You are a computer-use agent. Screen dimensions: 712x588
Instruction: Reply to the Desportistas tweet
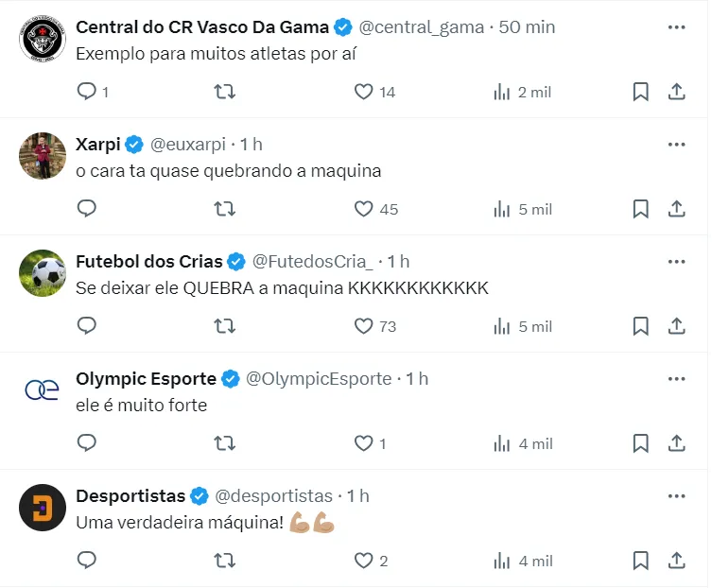[x=87, y=561]
